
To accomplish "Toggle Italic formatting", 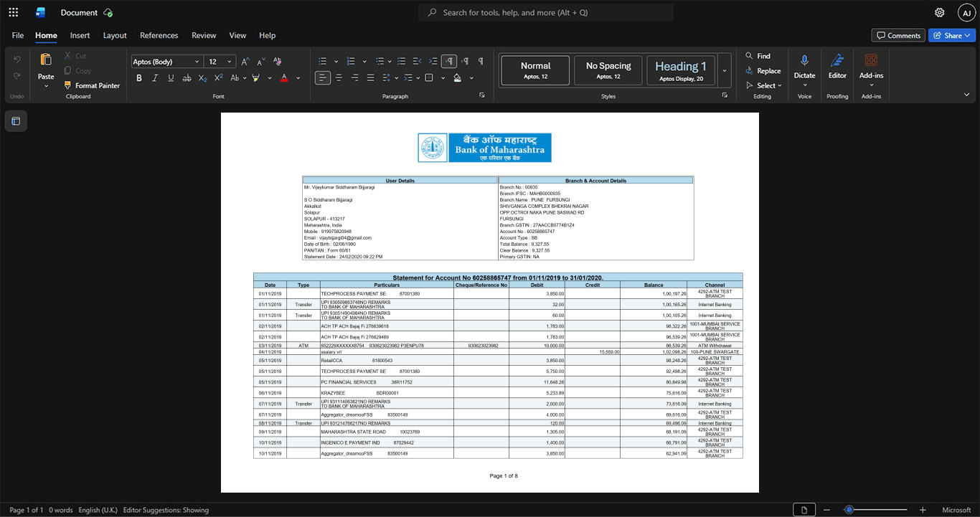I will 155,77.
